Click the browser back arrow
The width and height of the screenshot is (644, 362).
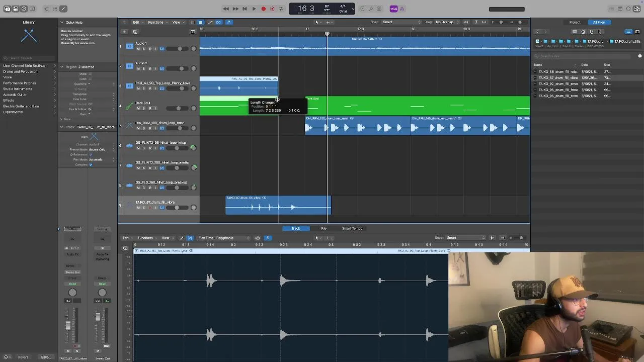[537, 32]
